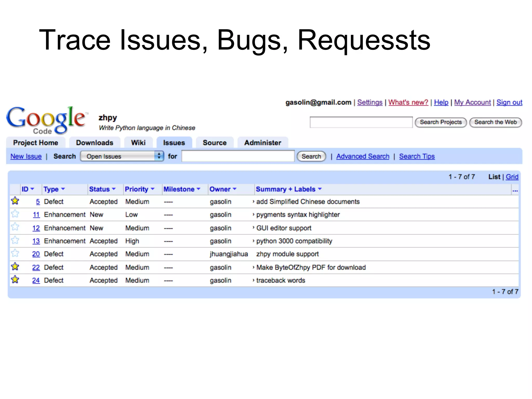Click the issue Search button
This screenshot has width=532, height=399.
tap(311, 156)
